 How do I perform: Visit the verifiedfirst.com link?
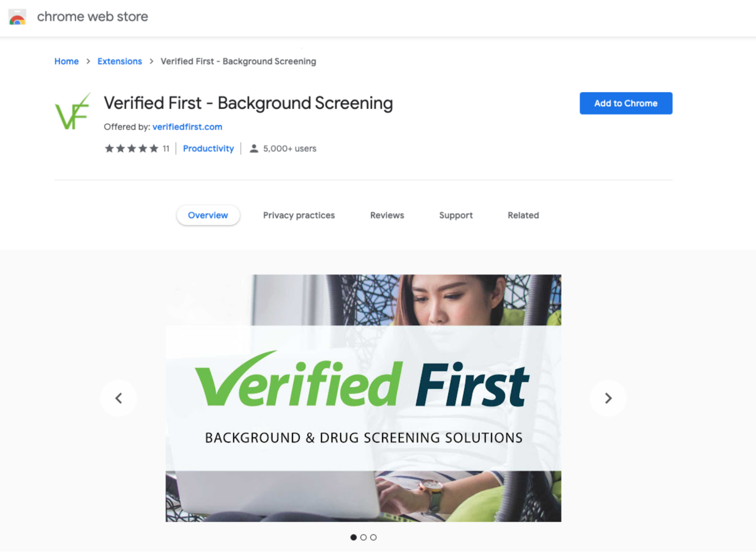[x=187, y=127]
